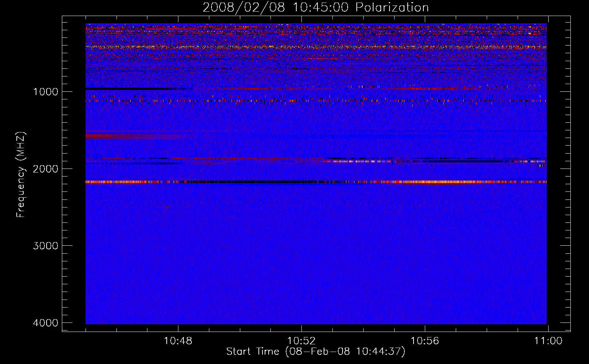Click the 'Start Time' horizontal axis label
Screen dimensions: 589x364
tap(316, 352)
